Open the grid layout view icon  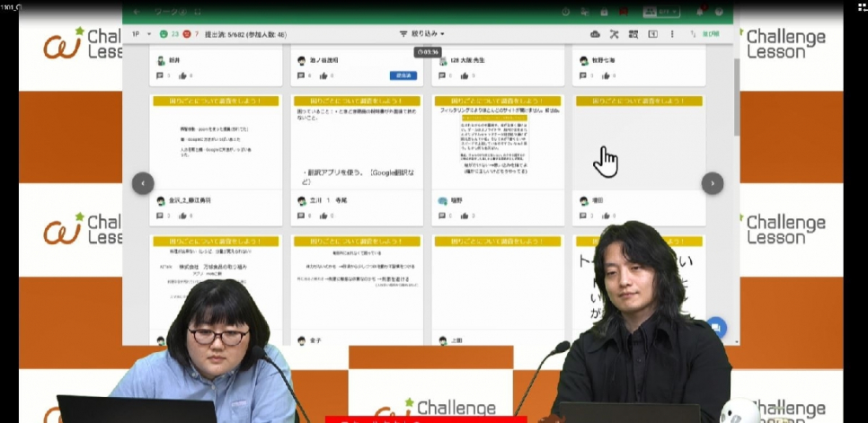point(633,34)
